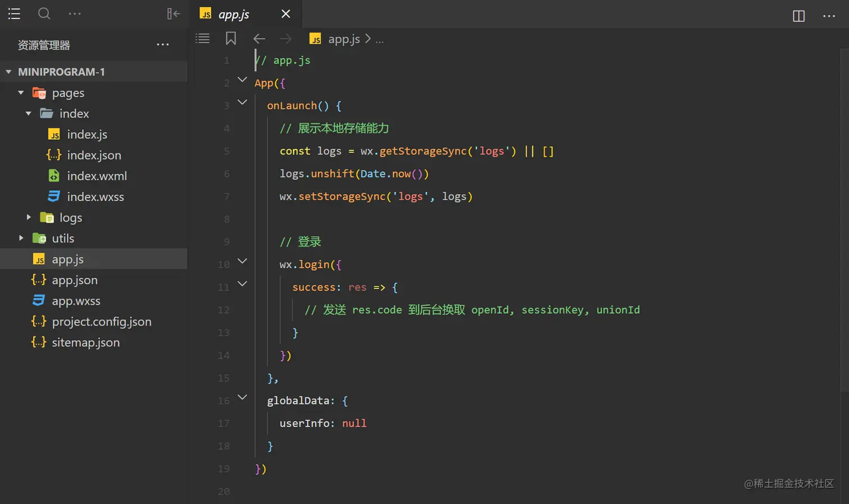
Task: Click on getStorageSync in line 5
Action: tap(423, 151)
